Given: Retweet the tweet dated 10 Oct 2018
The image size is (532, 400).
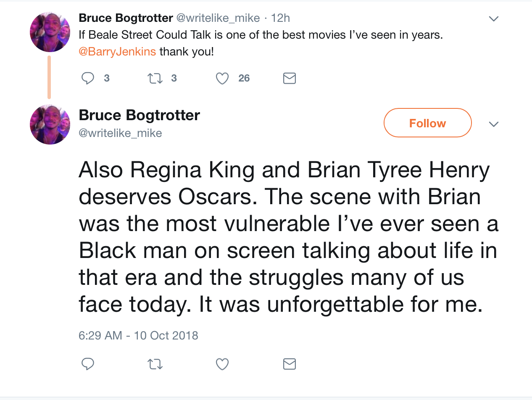Looking at the screenshot, I should click(x=155, y=364).
